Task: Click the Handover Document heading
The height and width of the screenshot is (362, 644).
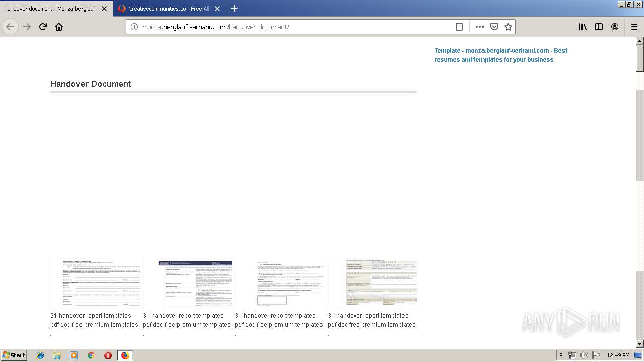Action: click(91, 84)
